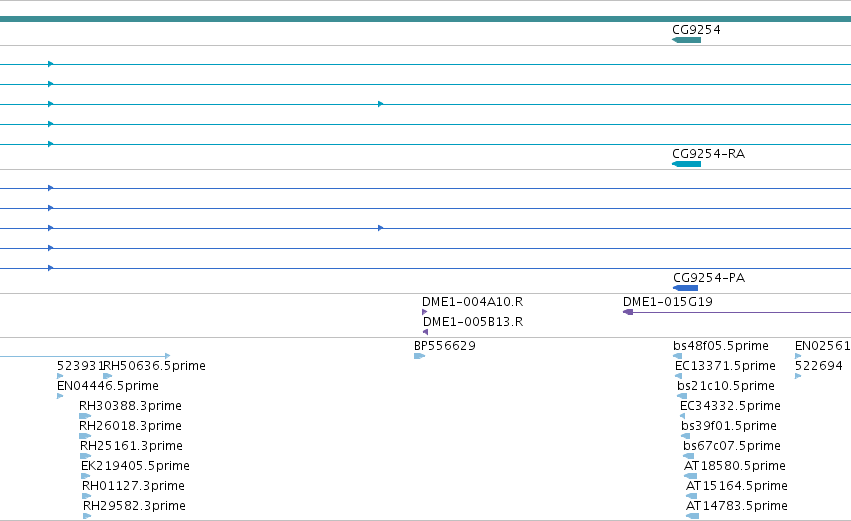
Task: Click the EN04446.5prime label
Action: 107,386
